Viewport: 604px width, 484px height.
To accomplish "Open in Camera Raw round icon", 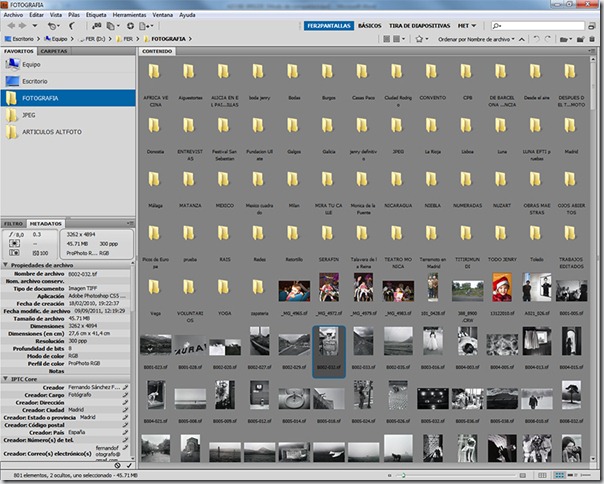I will click(x=131, y=26).
